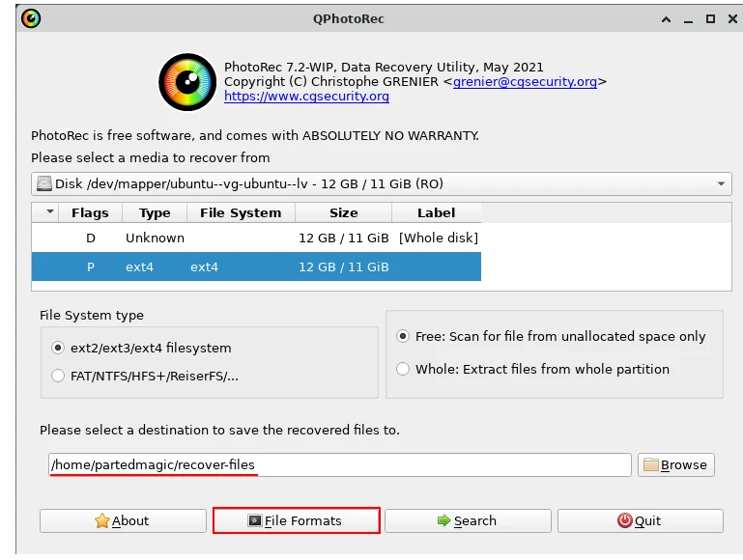Click the grenier@cgsecurity.org email link
Screen dimensions: 743x560
click(525, 82)
